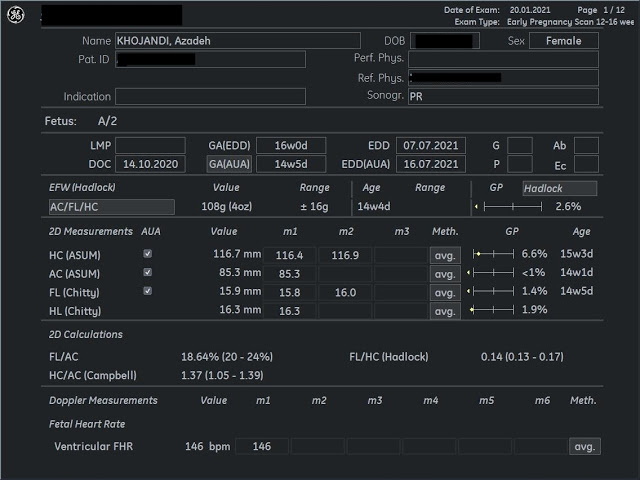
Task: Select Ventricular FHR m1 value 146
Action: [x=262, y=447]
